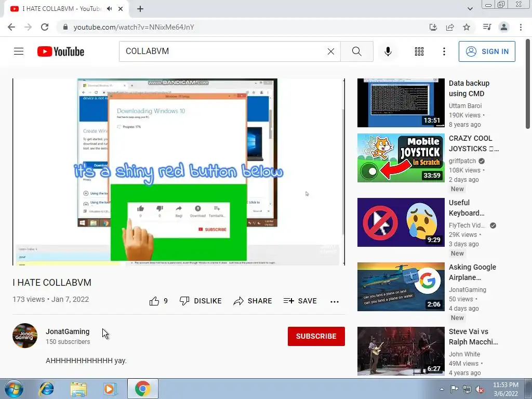Open network tray icon
This screenshot has height=399, width=532.
point(467,389)
